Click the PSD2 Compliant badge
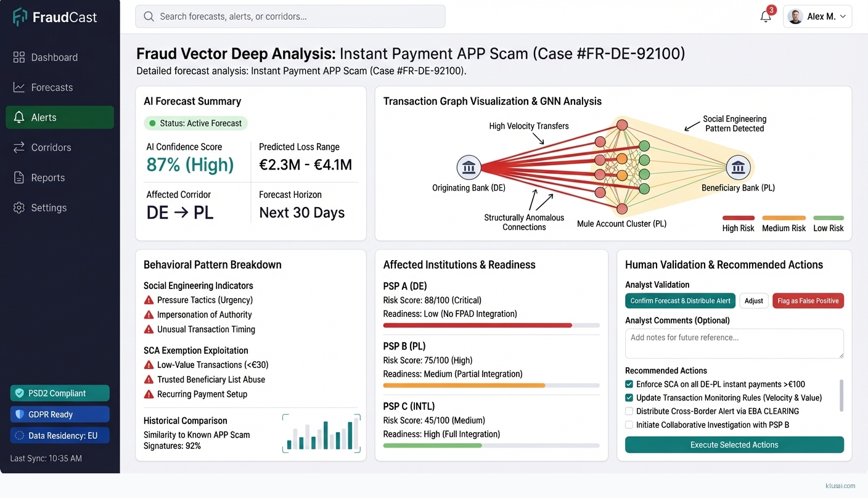 pos(60,393)
